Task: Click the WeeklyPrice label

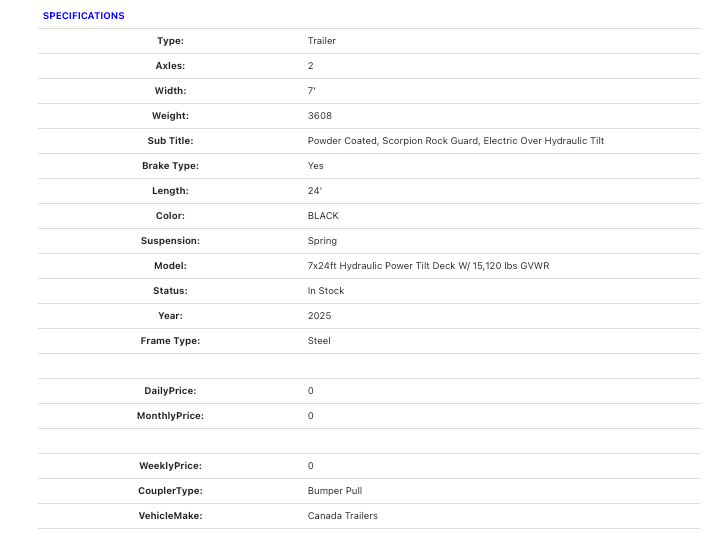Action: (x=170, y=466)
